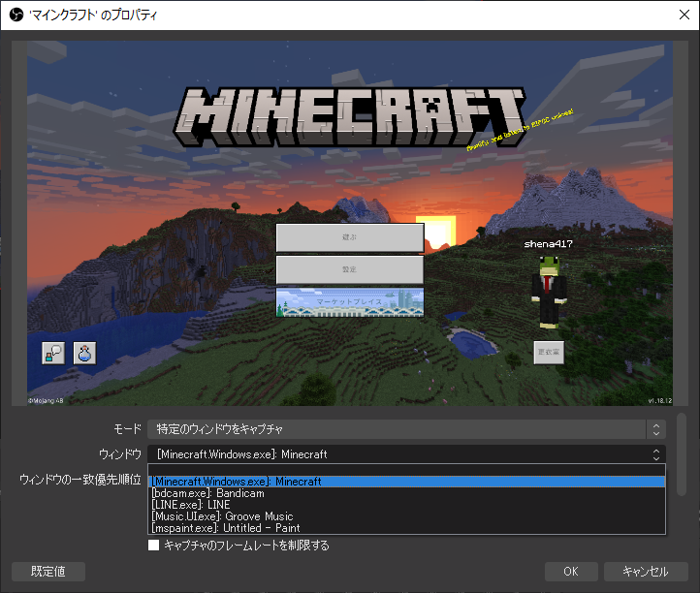Select bdcam.exe Bandicam from the list

point(407,493)
